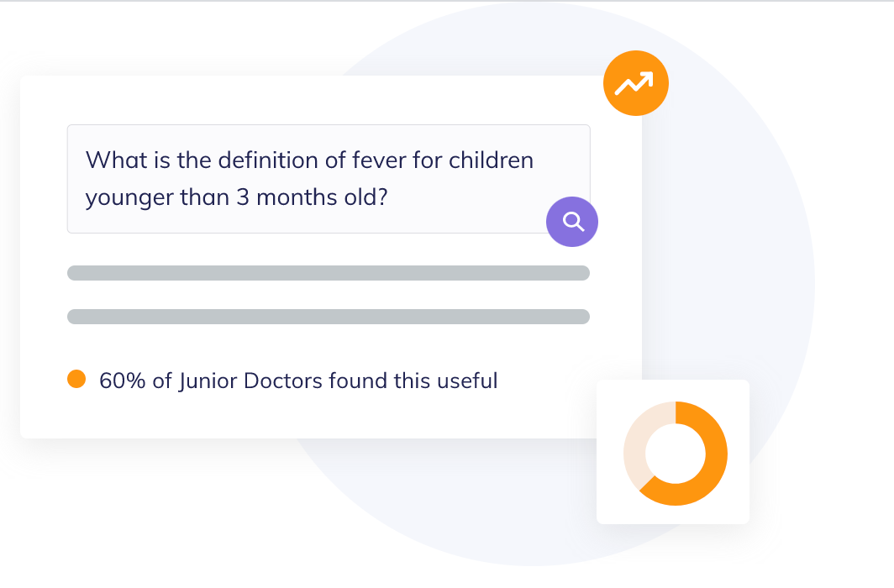Click the orange bullet dot beside 60%

click(76, 379)
